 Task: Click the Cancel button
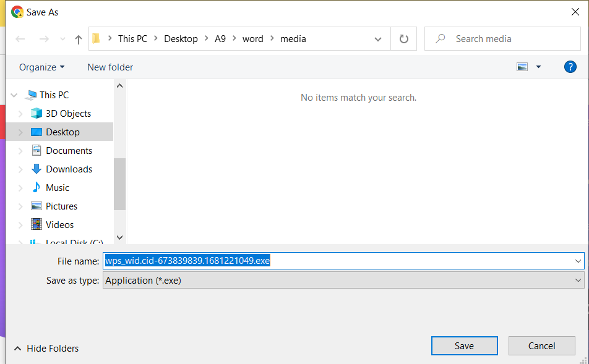click(x=541, y=346)
